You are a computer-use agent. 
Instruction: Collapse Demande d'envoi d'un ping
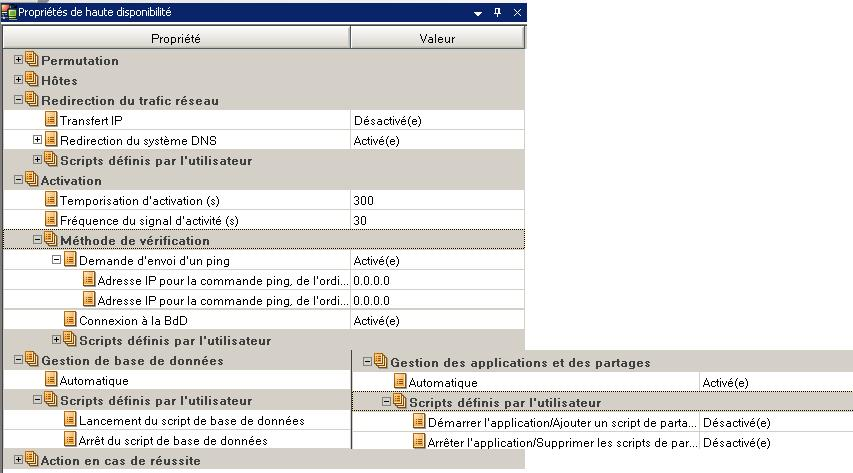pos(56,260)
